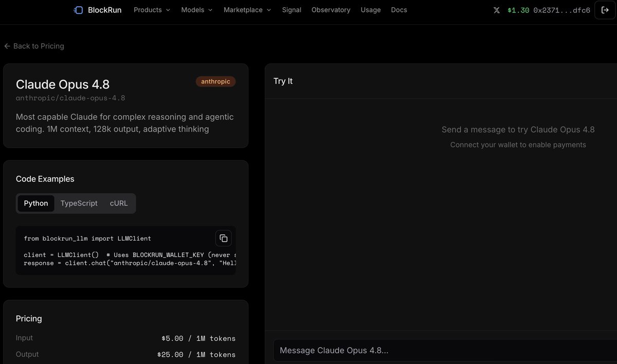Click the Pricing section heading
The image size is (617, 364).
pyautogui.click(x=29, y=319)
